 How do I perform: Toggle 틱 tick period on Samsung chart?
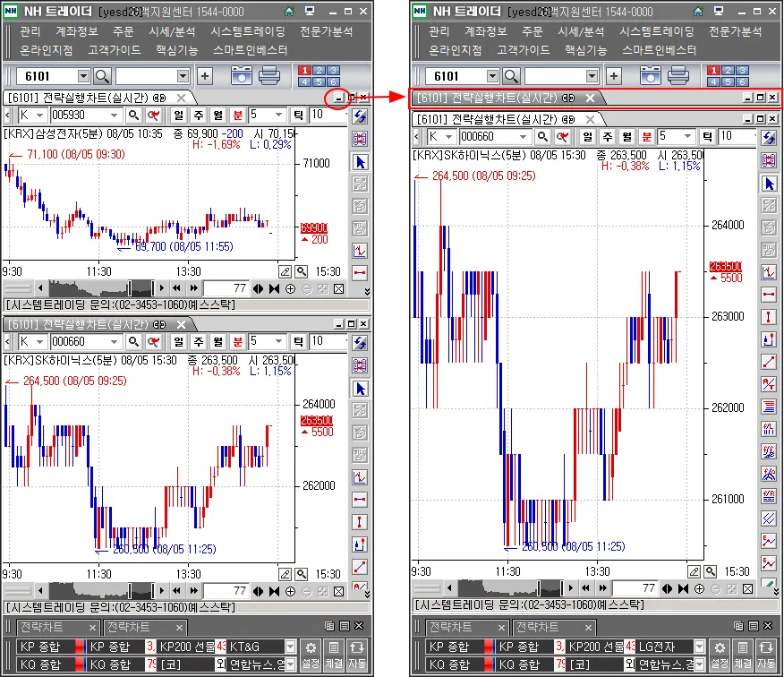point(298,116)
